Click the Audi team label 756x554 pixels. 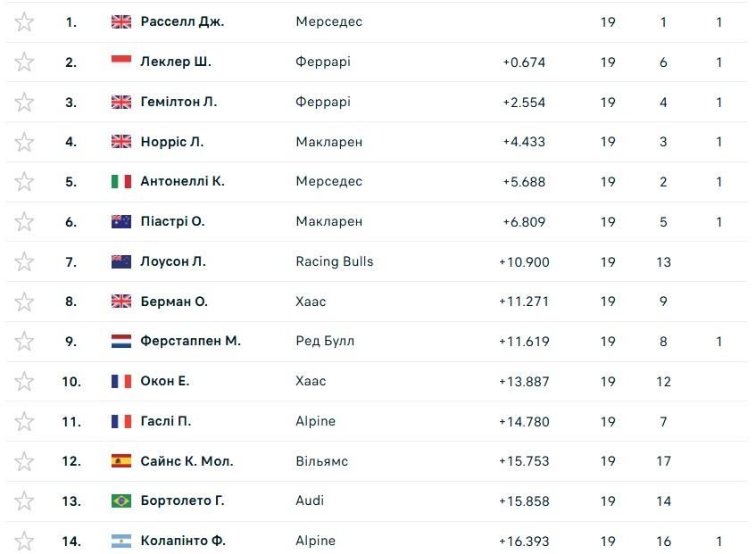310,501
